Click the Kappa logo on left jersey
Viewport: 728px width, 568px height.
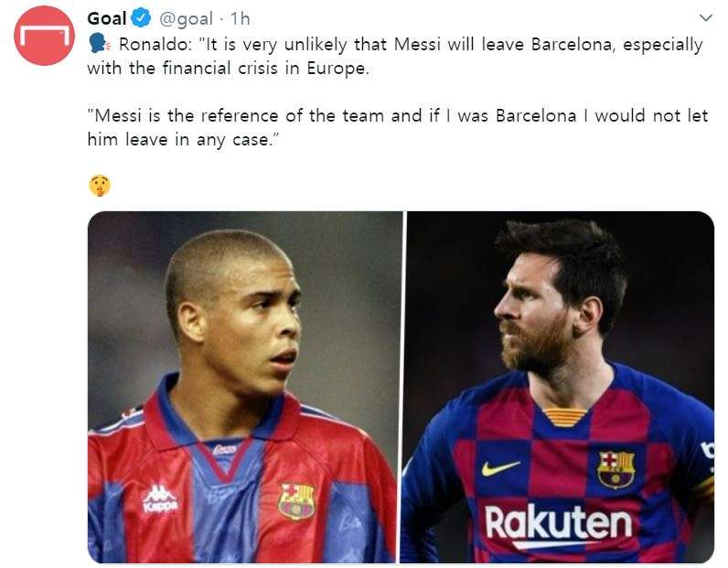158,498
